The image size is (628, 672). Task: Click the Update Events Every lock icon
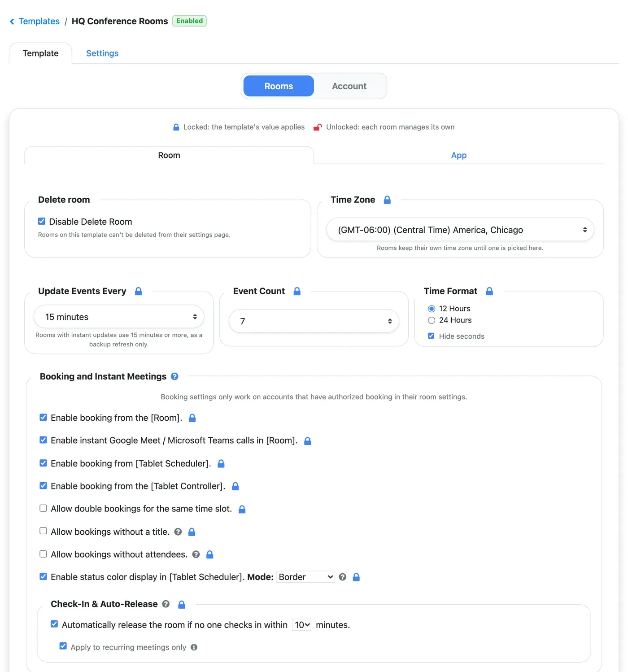[x=138, y=291]
